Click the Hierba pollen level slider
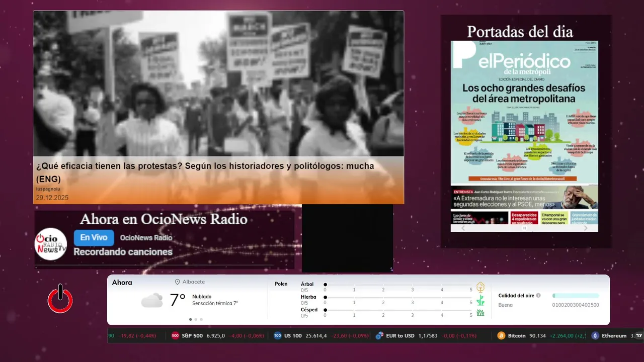The width and height of the screenshot is (644, 362). 398,298
